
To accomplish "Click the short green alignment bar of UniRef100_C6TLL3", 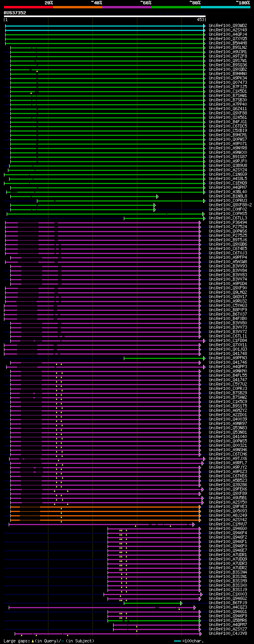I will click(165, 218).
